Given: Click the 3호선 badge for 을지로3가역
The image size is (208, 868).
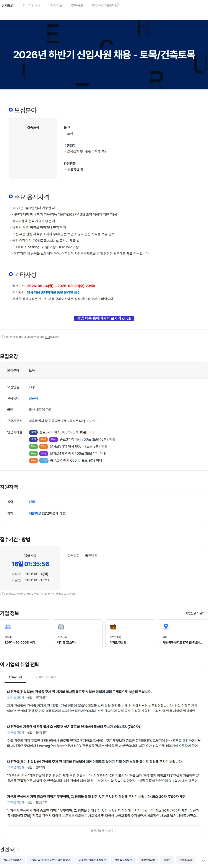Looking at the screenshot, I should (43, 446).
